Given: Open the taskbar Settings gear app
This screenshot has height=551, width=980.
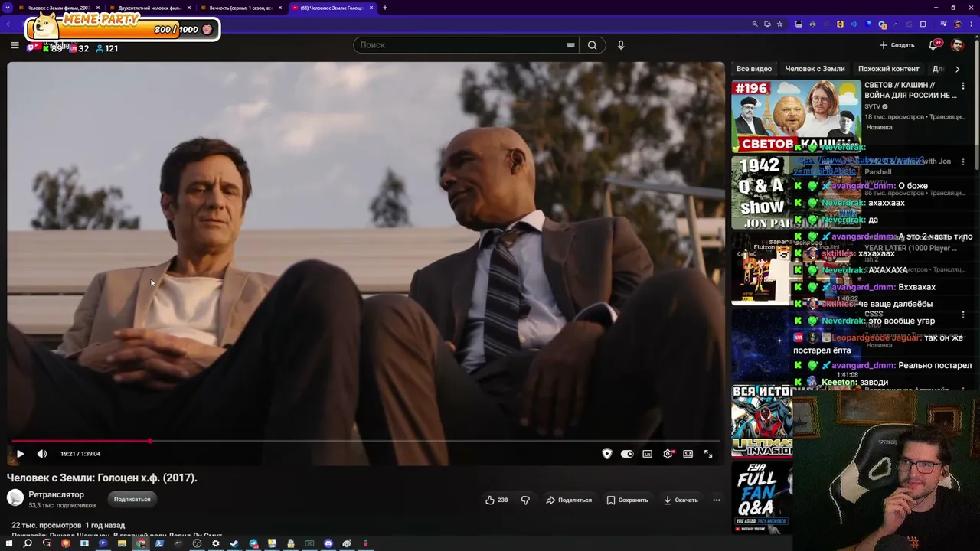Looking at the screenshot, I should 215,543.
